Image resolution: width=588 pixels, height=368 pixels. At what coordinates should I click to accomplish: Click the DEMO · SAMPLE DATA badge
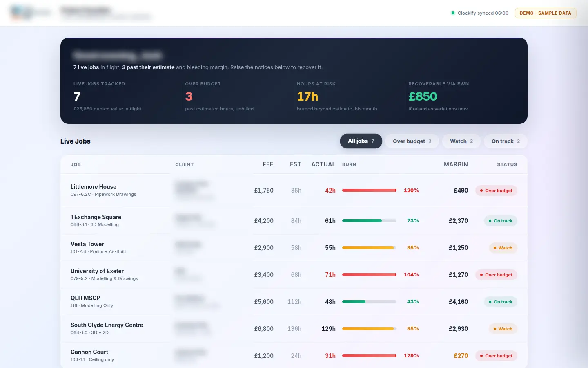[x=546, y=13]
